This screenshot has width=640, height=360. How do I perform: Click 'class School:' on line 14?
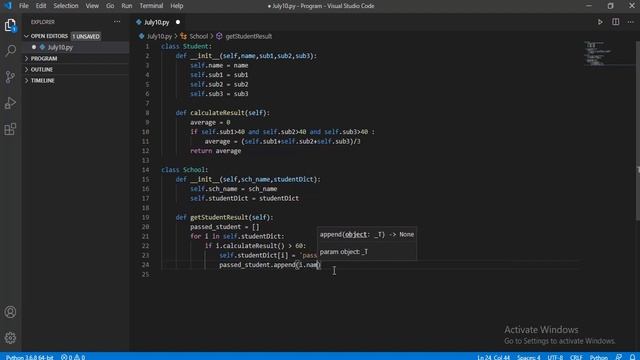(184, 170)
